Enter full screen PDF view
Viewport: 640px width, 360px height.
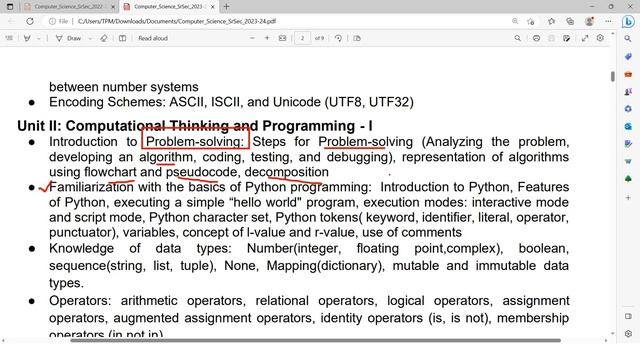[x=585, y=38]
